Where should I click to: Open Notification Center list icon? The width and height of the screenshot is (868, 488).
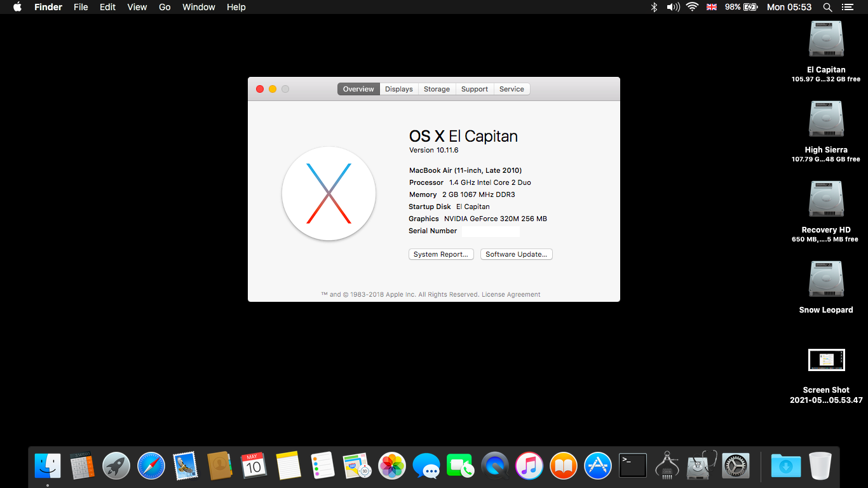pyautogui.click(x=847, y=7)
